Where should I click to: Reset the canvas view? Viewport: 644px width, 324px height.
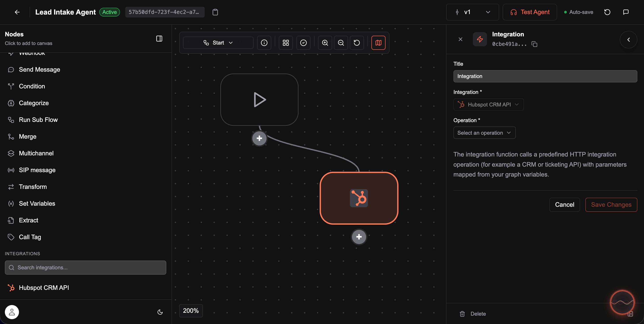[357, 43]
